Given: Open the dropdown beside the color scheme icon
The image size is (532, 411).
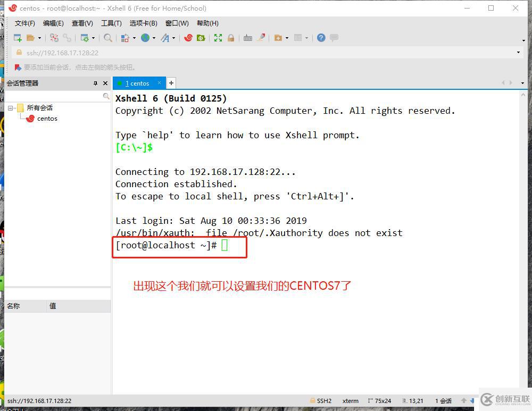Looking at the screenshot, I should [134, 38].
